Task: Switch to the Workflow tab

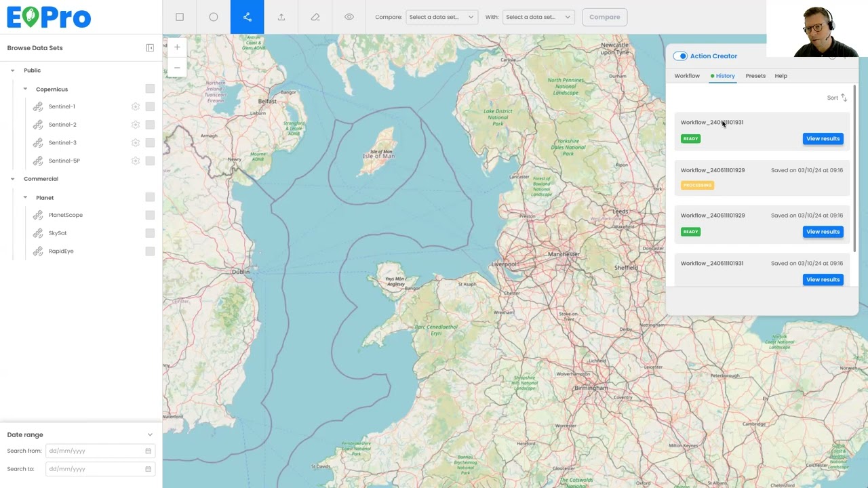Action: click(687, 76)
